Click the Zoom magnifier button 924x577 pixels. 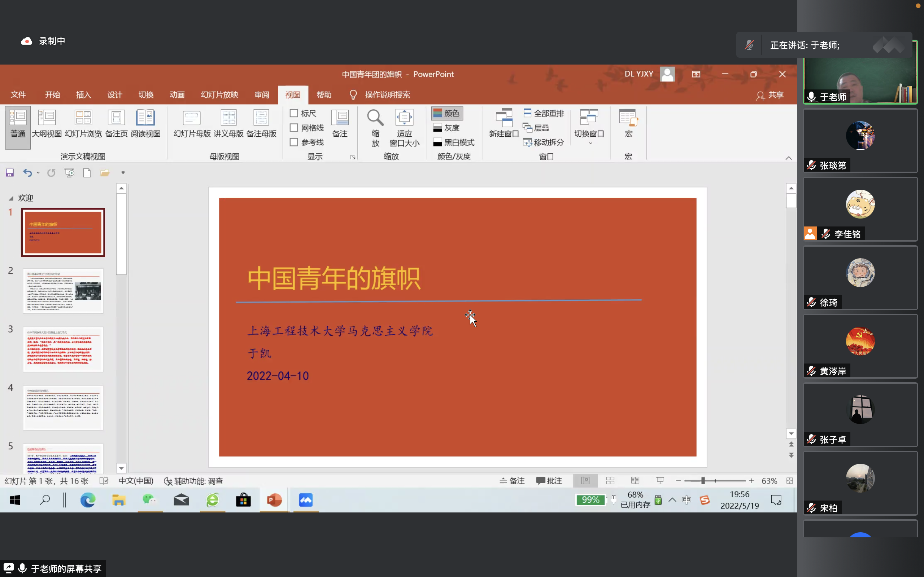[x=375, y=118]
